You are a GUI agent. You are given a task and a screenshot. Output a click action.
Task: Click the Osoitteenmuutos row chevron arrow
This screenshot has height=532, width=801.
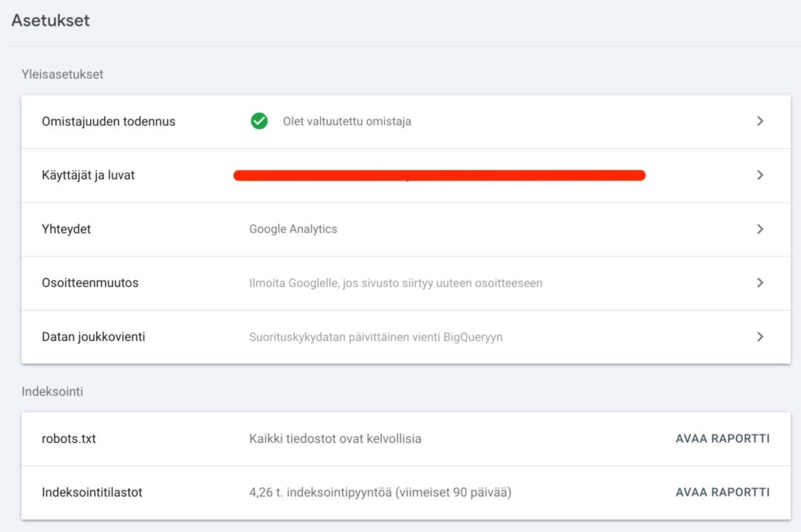(760, 282)
